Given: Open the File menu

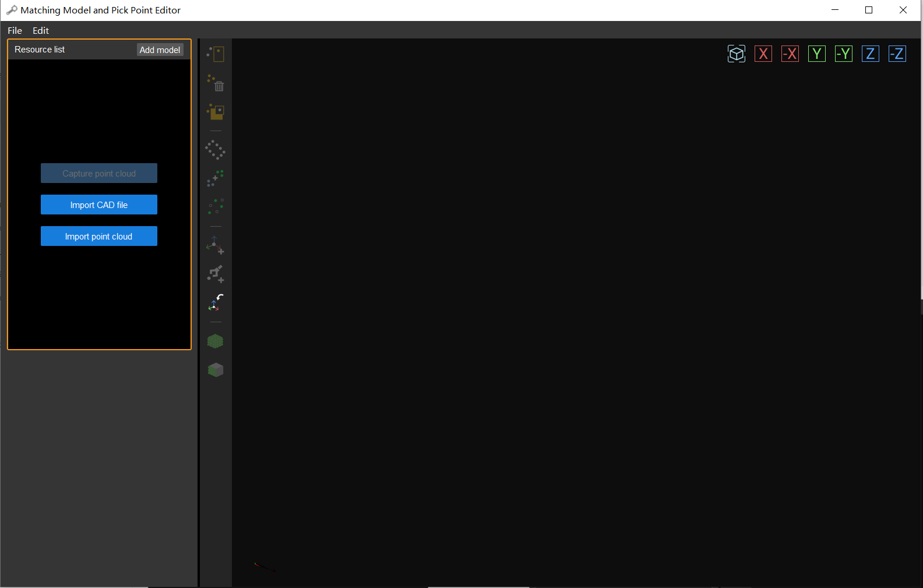Looking at the screenshot, I should (x=15, y=30).
